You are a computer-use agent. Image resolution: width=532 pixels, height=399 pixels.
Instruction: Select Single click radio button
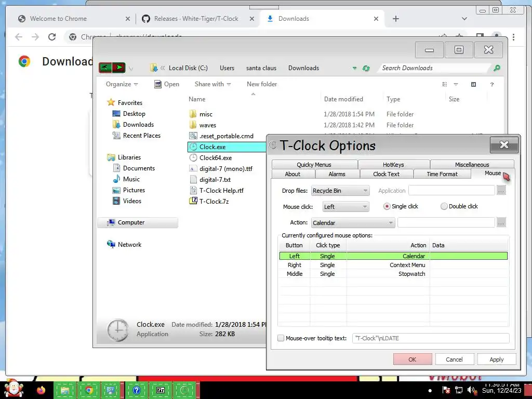point(387,206)
